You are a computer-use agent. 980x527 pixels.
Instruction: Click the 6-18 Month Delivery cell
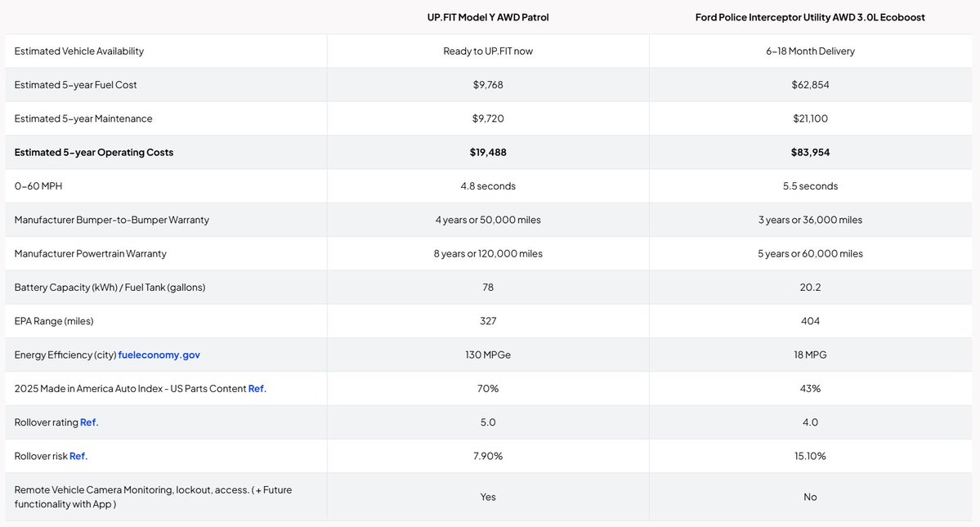pos(810,51)
